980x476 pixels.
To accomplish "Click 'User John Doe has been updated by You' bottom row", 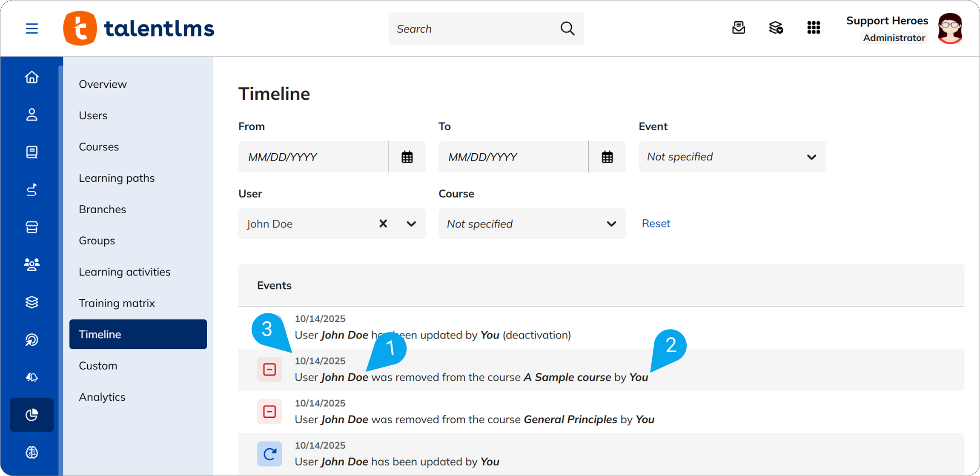I will coord(397,462).
